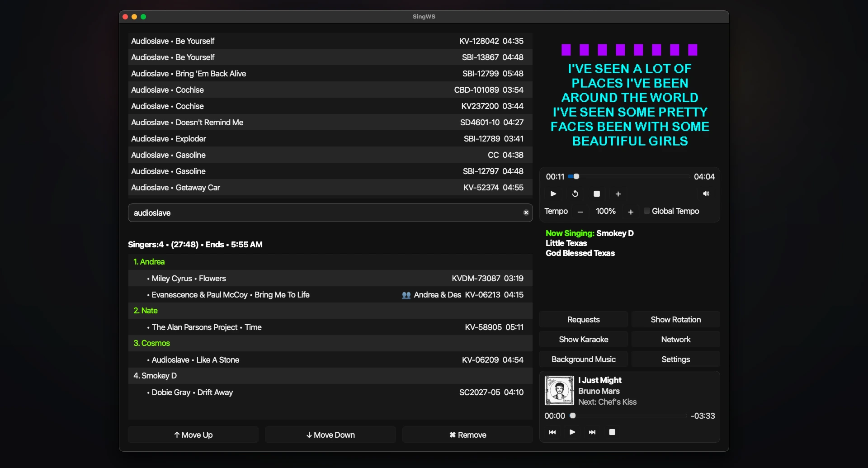Stop the background music
This screenshot has height=468, width=868.
point(612,432)
